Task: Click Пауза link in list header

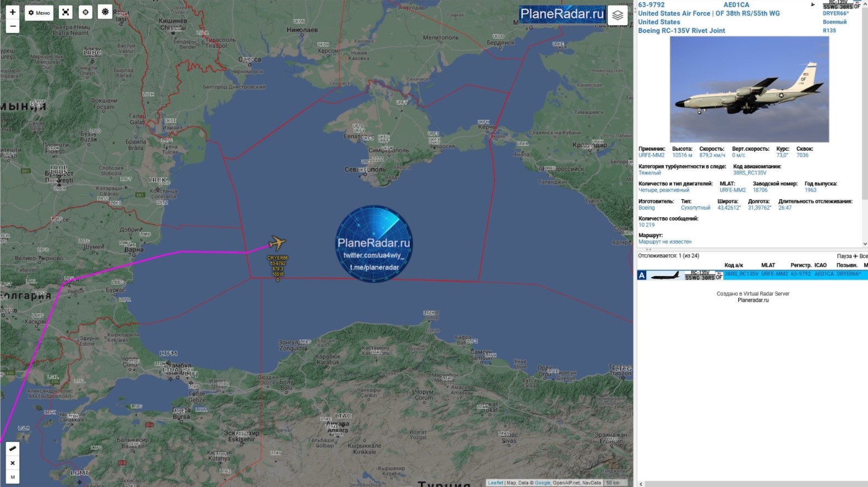Action: (x=844, y=256)
